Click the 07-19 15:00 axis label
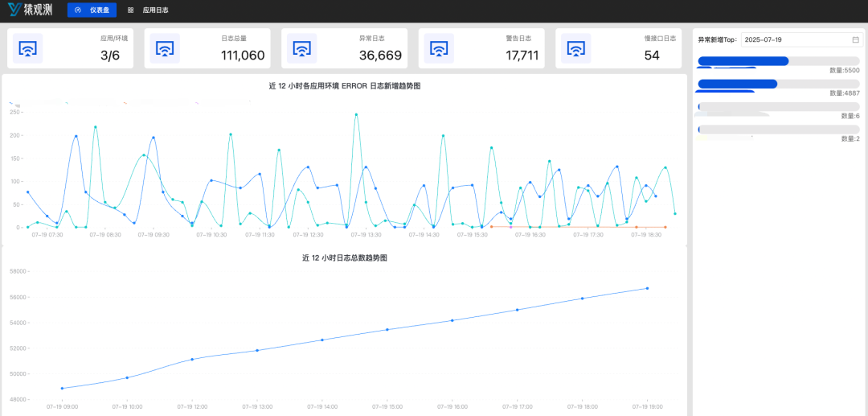The height and width of the screenshot is (416, 868). (x=387, y=406)
